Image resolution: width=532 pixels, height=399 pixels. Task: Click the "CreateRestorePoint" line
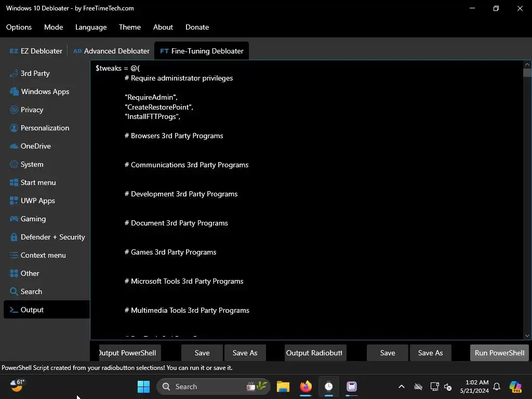click(x=159, y=107)
